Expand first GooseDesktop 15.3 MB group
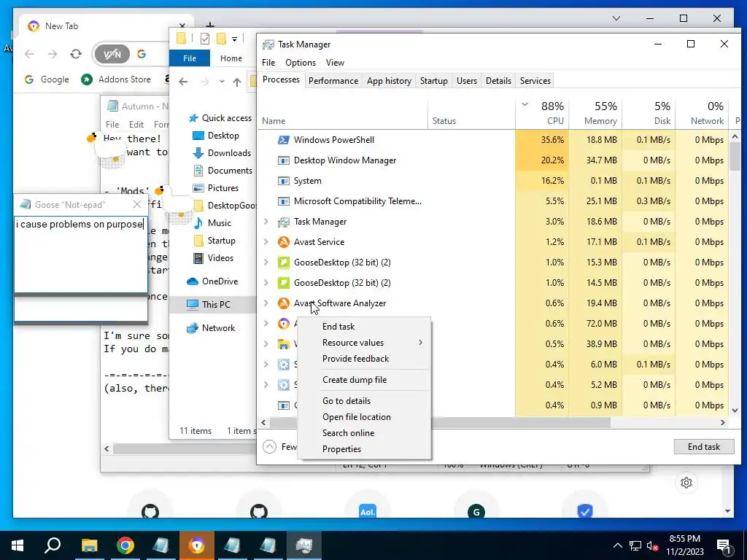 click(x=266, y=262)
